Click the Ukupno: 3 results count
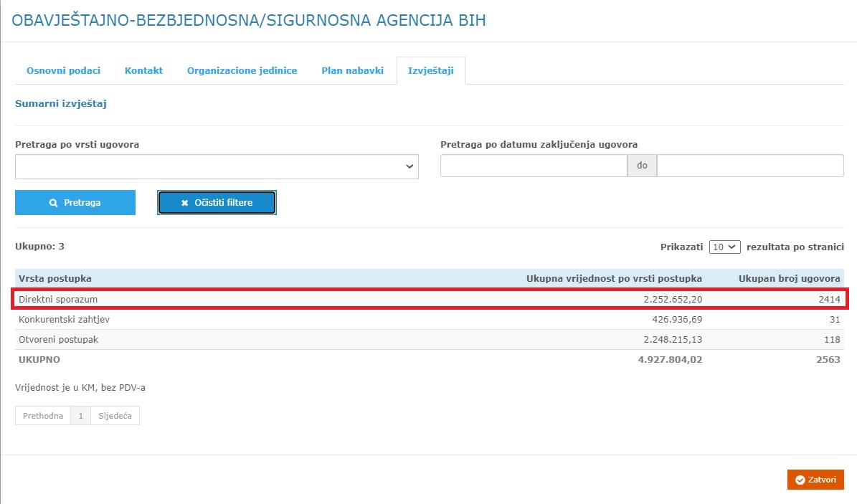The height and width of the screenshot is (504, 857). coord(40,246)
